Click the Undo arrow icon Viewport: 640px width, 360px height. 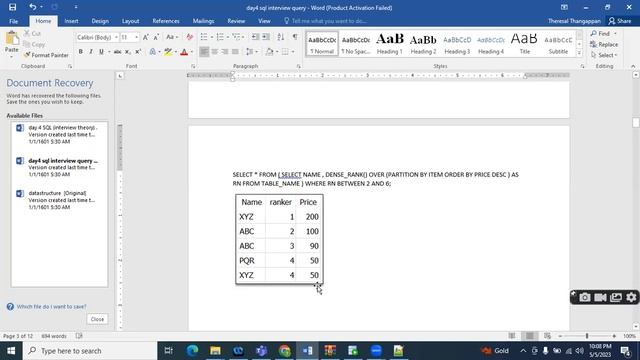coord(33,7)
